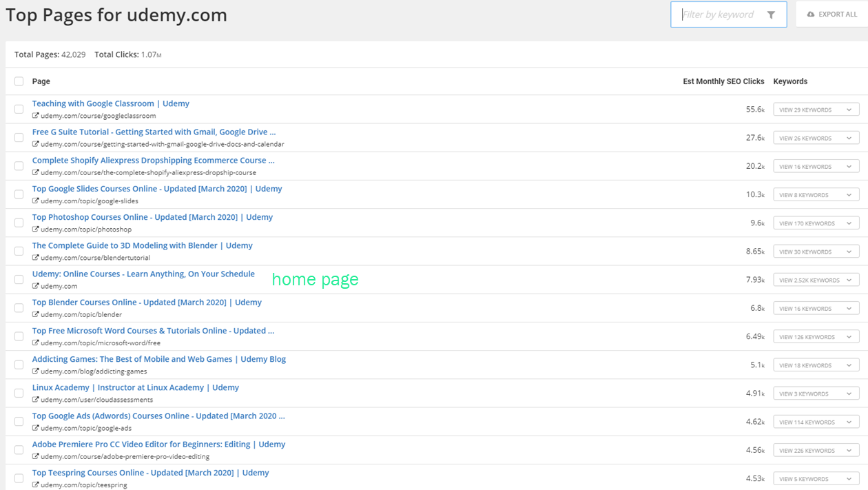Tick checkbox for Top Google Slides Courses
This screenshot has height=490, width=868.
pos(19,194)
